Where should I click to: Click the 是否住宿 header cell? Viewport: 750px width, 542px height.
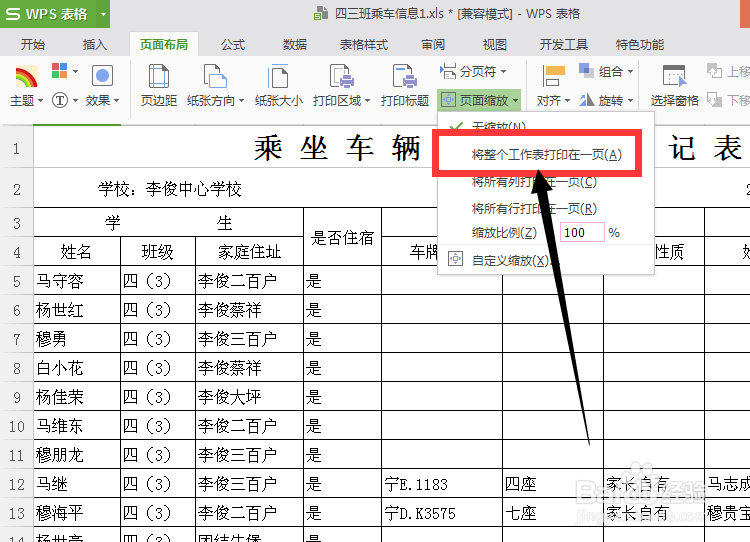click(342, 237)
